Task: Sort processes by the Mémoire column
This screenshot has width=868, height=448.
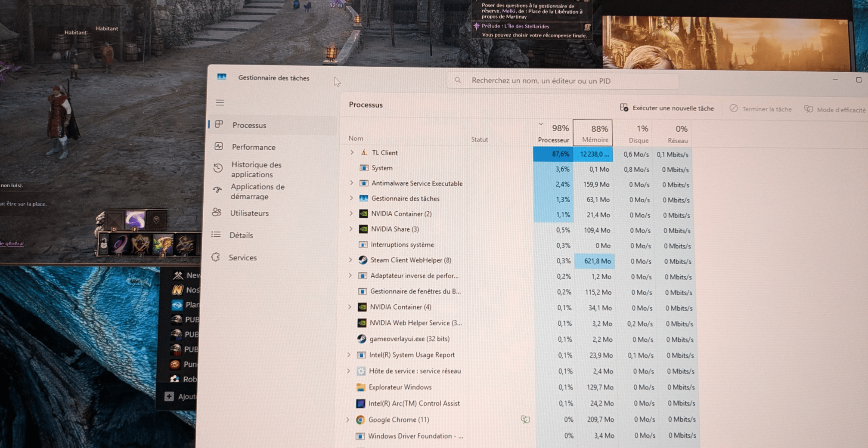Action: (x=593, y=133)
